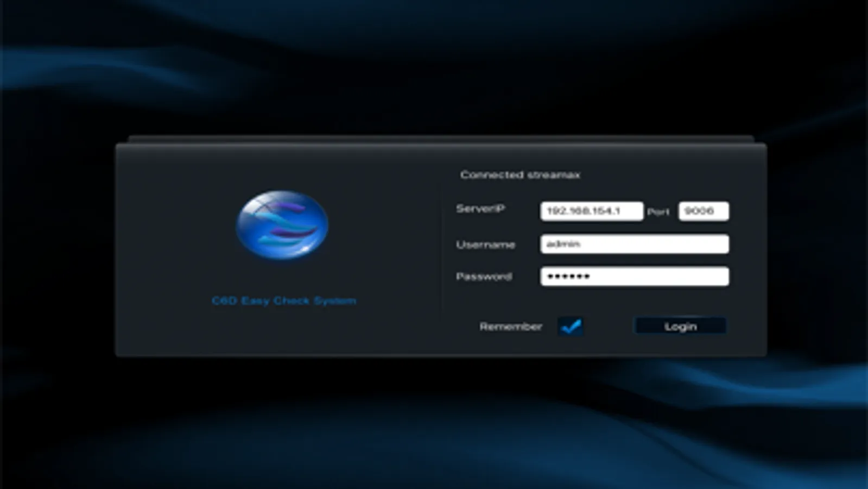The image size is (868, 489).
Task: Click into the Username field with admin
Action: (635, 244)
